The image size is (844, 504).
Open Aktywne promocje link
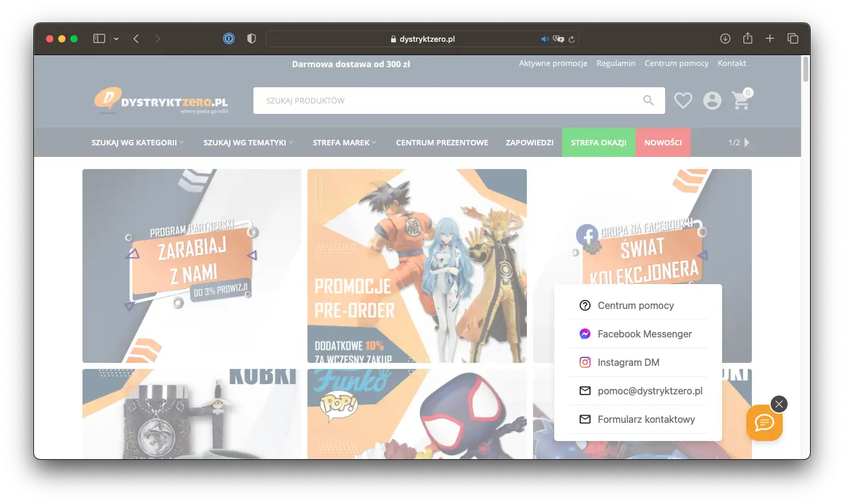pos(553,63)
